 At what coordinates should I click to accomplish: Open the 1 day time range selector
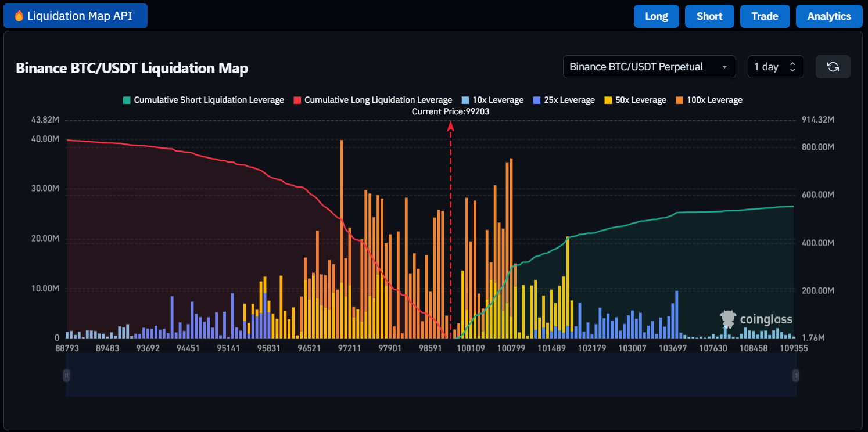776,67
